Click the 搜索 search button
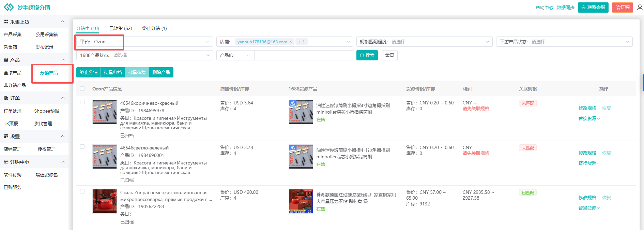Screen dimensions: 644x230 tap(367, 55)
